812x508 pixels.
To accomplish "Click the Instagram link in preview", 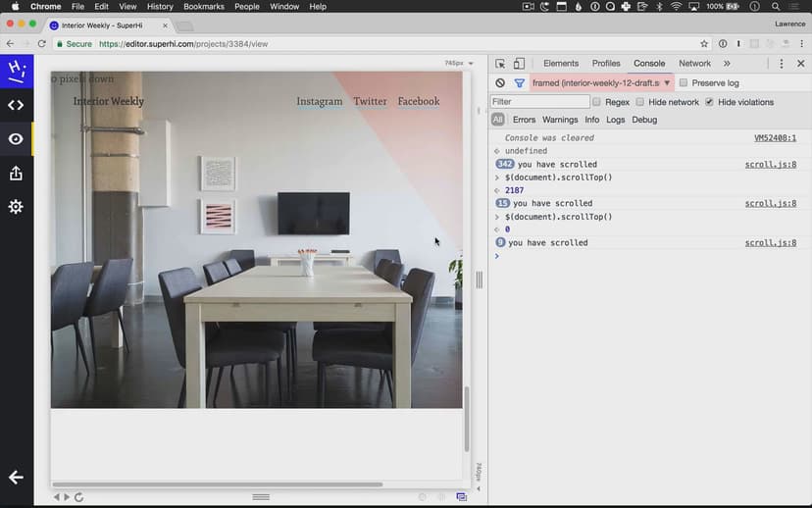I will click(x=320, y=101).
